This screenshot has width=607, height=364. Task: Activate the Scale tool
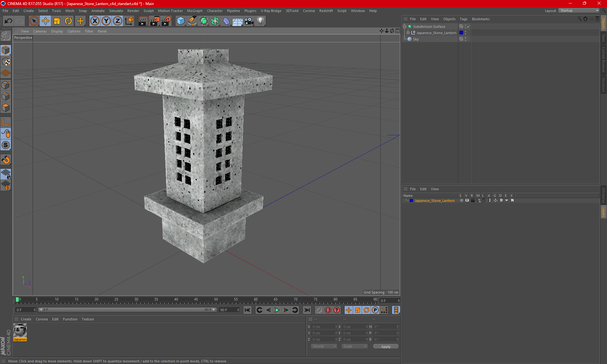57,21
